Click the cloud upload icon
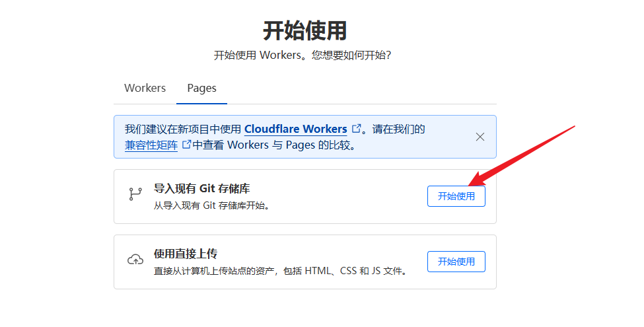The width and height of the screenshot is (644, 327). tap(135, 260)
